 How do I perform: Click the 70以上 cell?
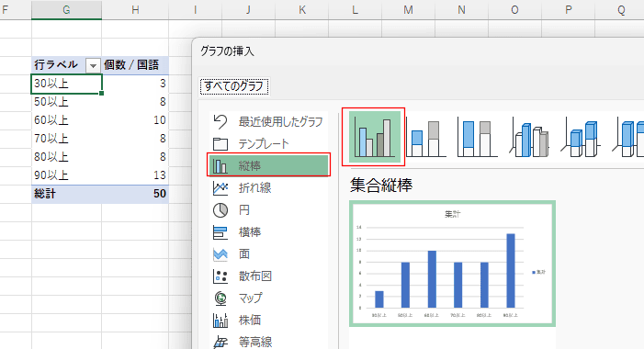(x=66, y=139)
